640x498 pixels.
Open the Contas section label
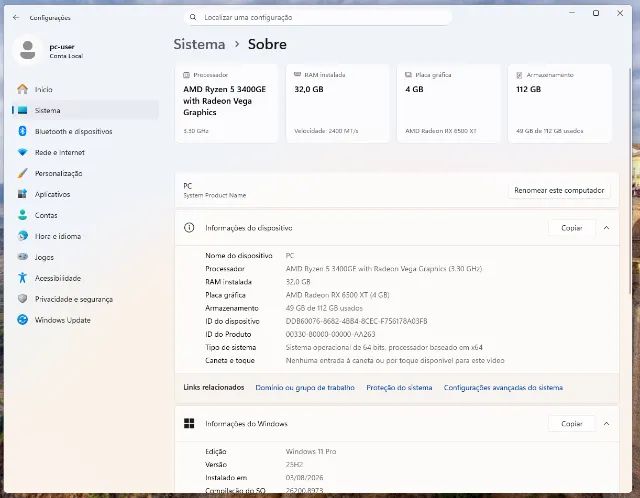[46, 215]
